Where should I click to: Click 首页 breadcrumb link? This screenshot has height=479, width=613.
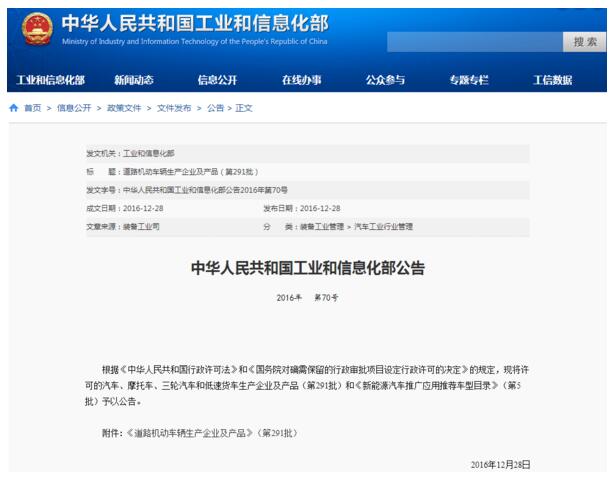click(33, 108)
